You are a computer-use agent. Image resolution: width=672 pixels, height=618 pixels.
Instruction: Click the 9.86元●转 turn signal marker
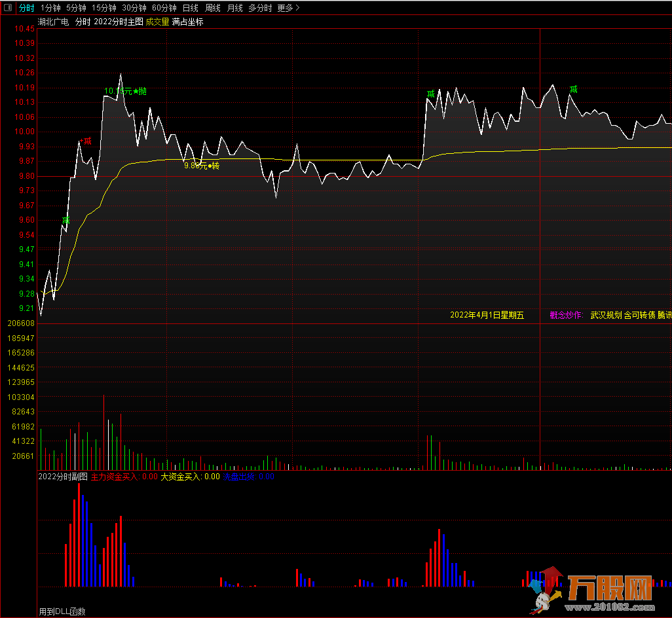(202, 166)
